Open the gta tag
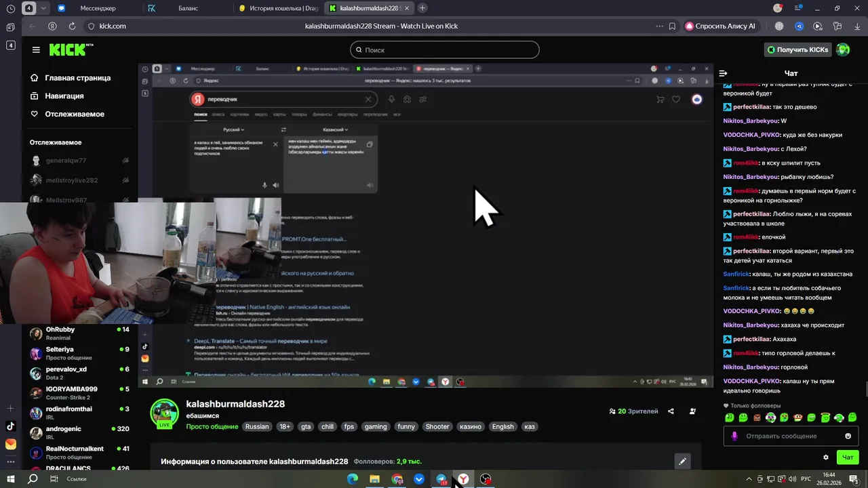868x488 pixels. click(x=306, y=427)
